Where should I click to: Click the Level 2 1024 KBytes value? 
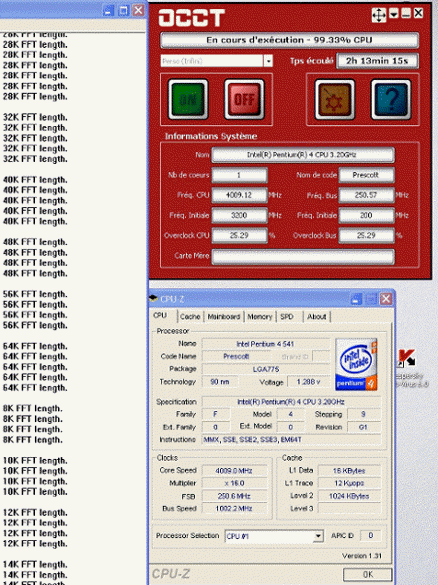349,496
